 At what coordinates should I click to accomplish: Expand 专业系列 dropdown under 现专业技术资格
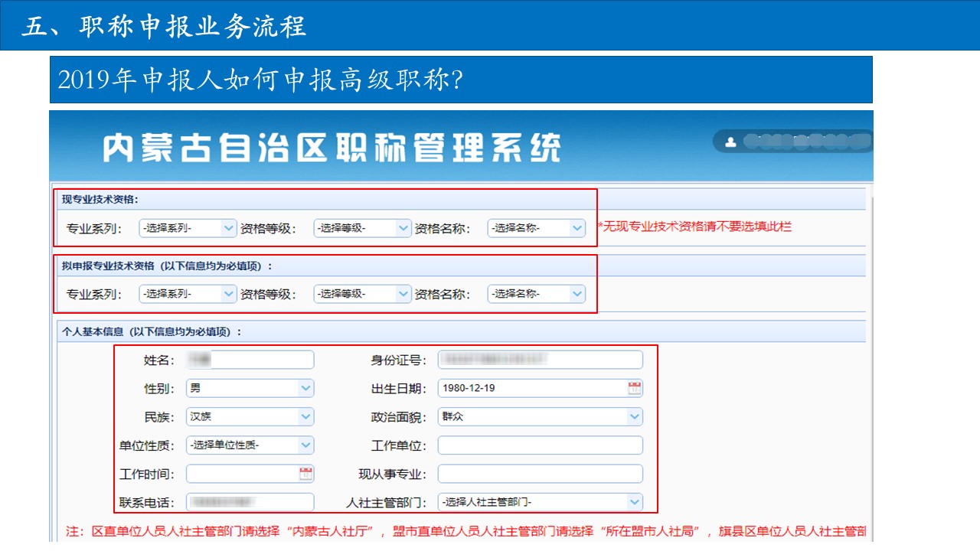click(x=188, y=227)
